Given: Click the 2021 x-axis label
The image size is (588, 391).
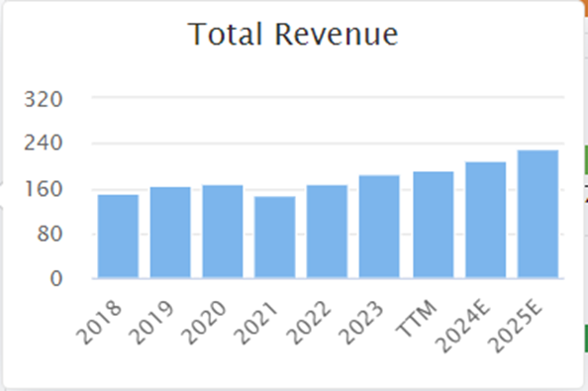Looking at the screenshot, I should [x=255, y=322].
